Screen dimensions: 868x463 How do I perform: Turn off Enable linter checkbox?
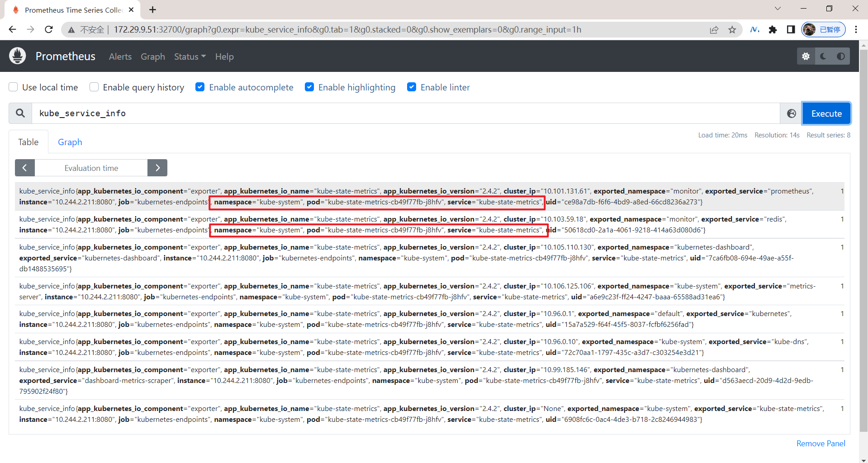[x=412, y=87]
